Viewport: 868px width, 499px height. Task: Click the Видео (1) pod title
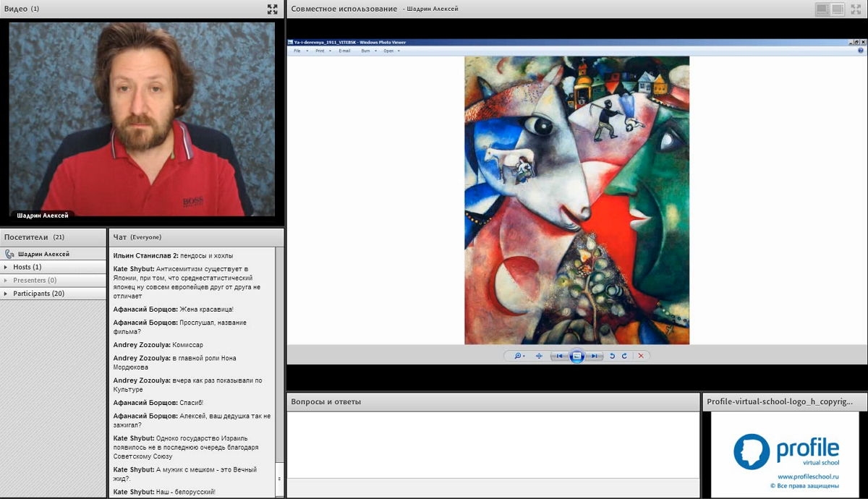click(x=22, y=9)
